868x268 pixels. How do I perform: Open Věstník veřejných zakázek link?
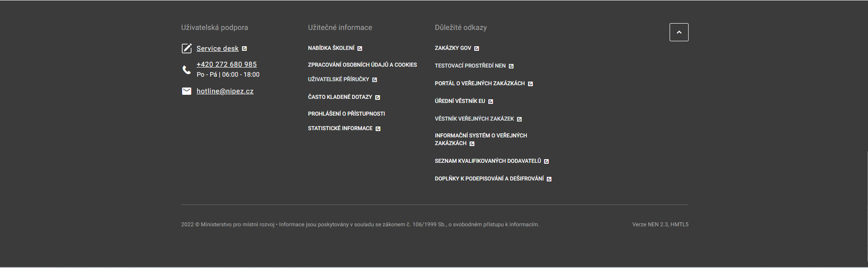(474, 119)
